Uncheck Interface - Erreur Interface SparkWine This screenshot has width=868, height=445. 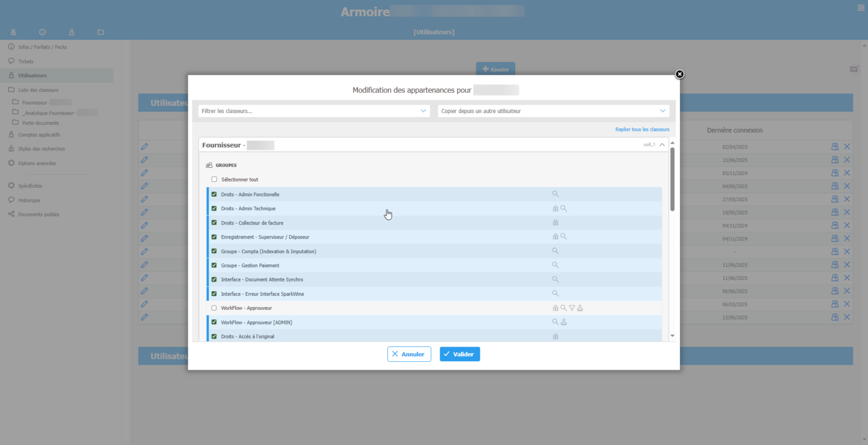pos(214,294)
